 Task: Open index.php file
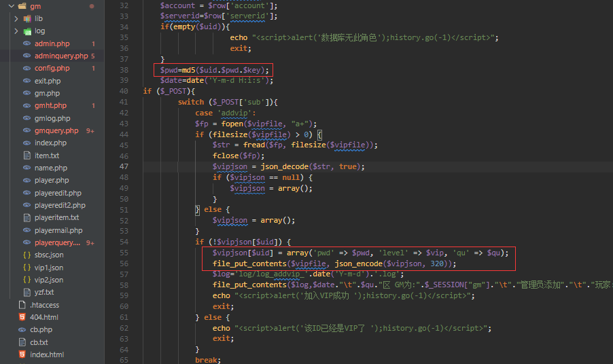pos(50,143)
